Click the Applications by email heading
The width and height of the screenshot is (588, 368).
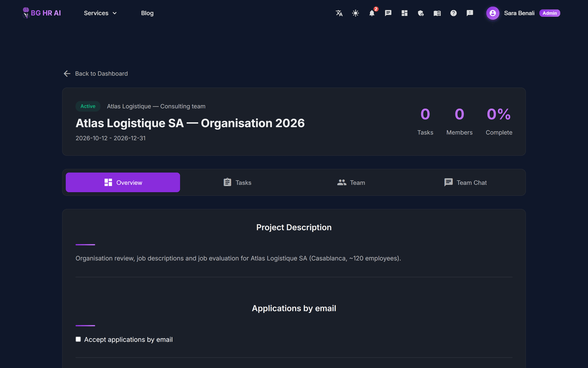point(294,308)
